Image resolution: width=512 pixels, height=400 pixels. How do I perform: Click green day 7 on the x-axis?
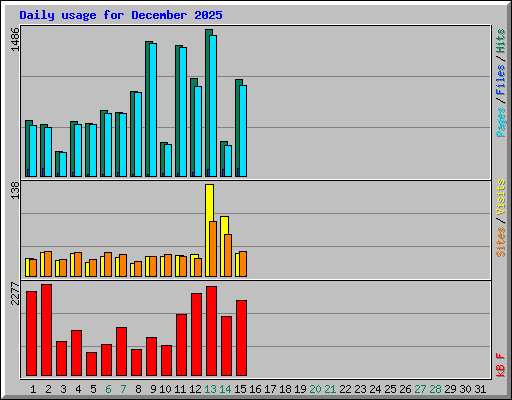[123, 389]
